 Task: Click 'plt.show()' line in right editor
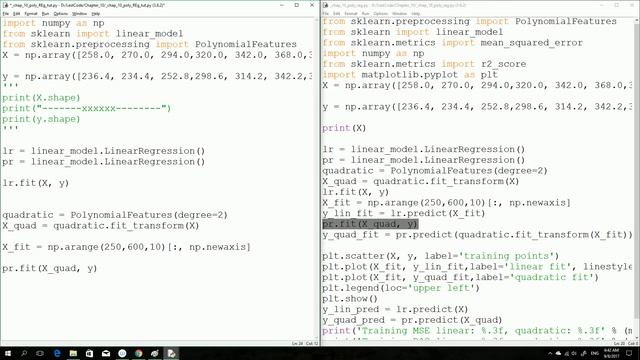(350, 299)
